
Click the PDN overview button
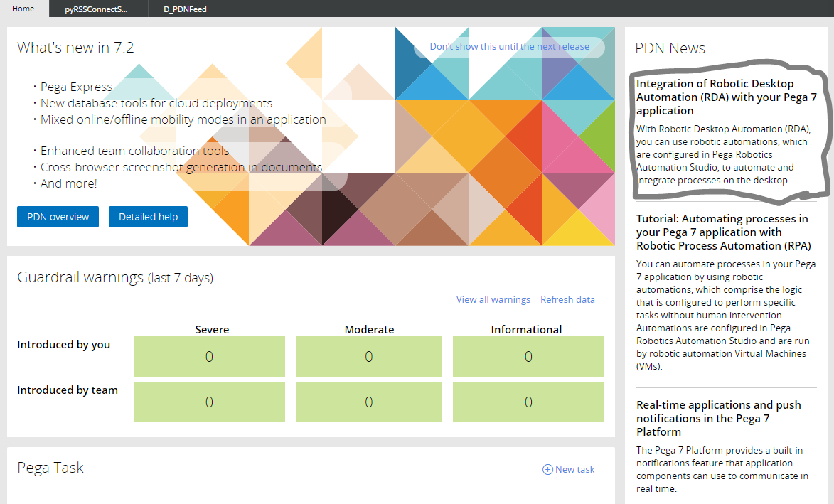[x=58, y=217]
